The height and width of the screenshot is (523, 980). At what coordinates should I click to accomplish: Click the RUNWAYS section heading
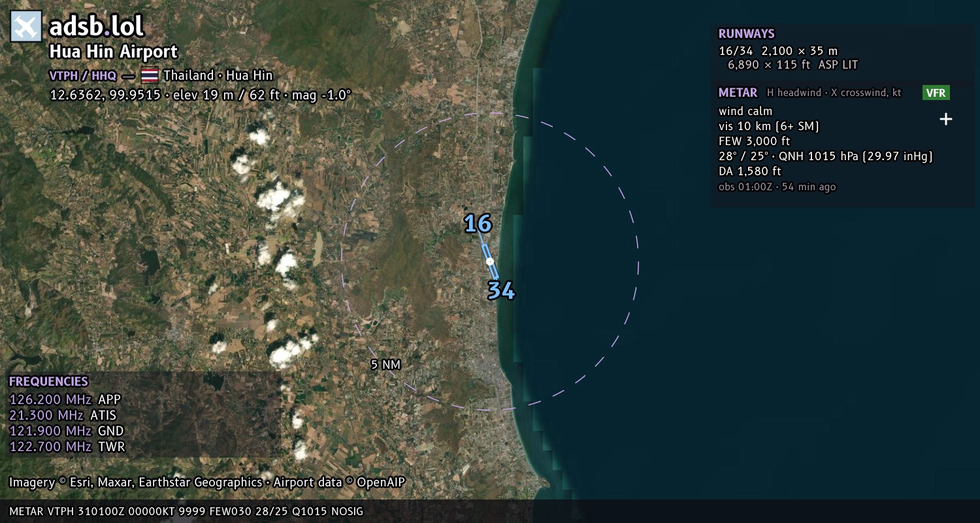click(746, 34)
